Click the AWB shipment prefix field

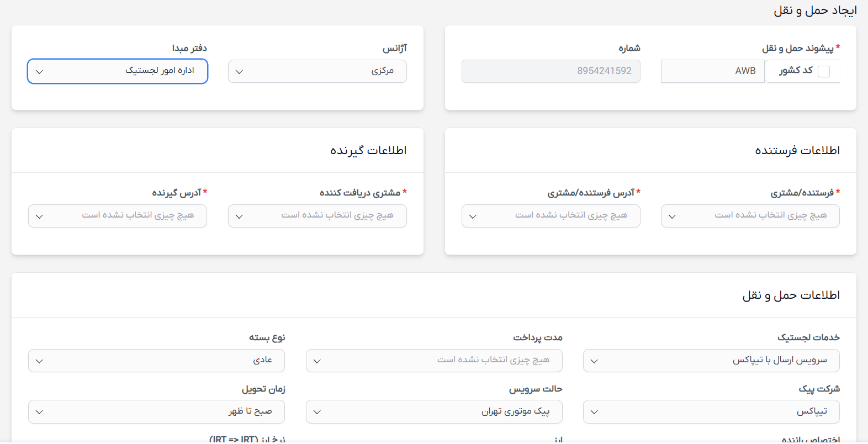pyautogui.click(x=712, y=71)
